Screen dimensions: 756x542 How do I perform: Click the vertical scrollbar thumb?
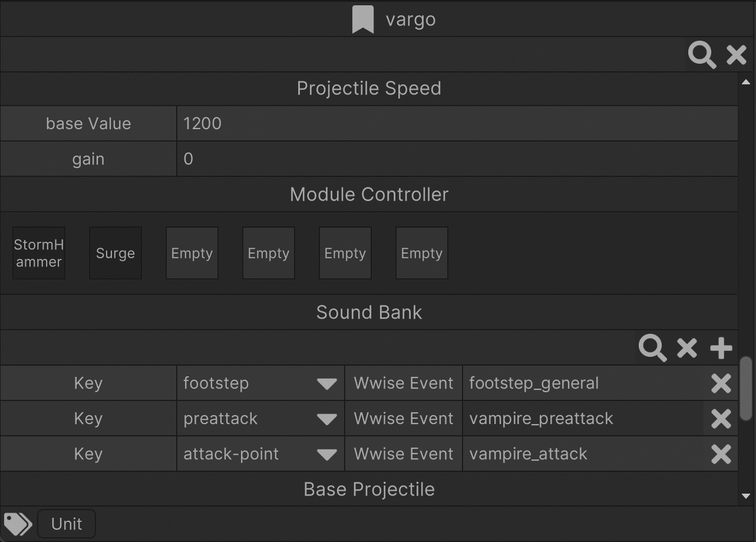[x=746, y=388]
